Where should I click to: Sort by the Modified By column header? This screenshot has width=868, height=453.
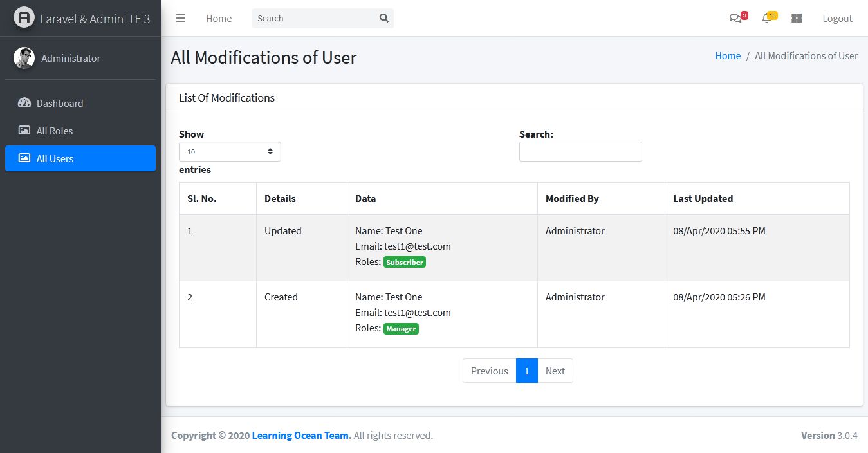click(601, 198)
